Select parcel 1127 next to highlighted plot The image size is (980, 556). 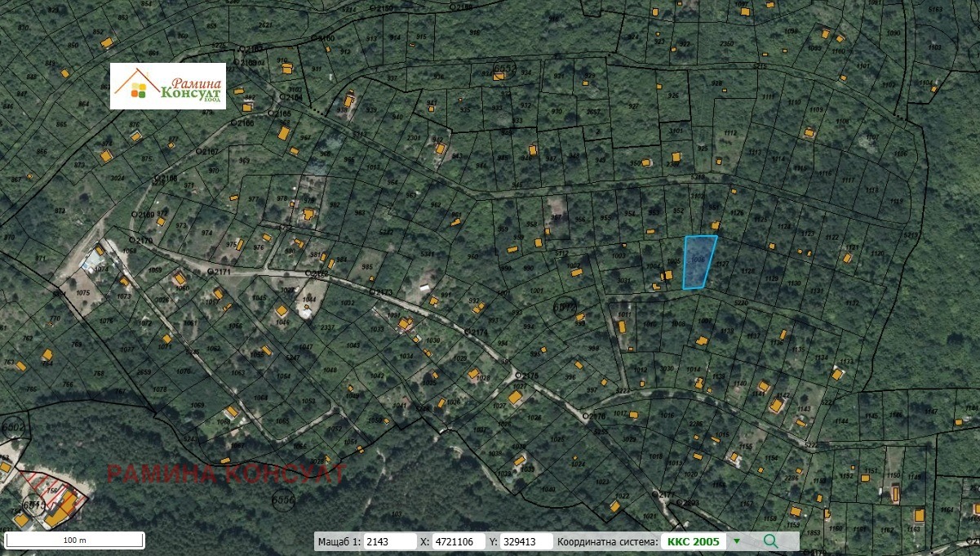tap(723, 264)
